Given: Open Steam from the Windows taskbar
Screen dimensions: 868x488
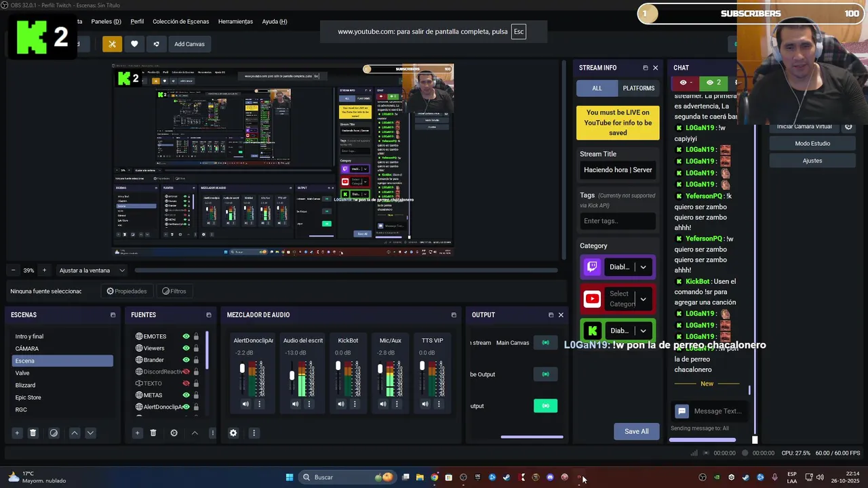Looking at the screenshot, I should pos(507,477).
